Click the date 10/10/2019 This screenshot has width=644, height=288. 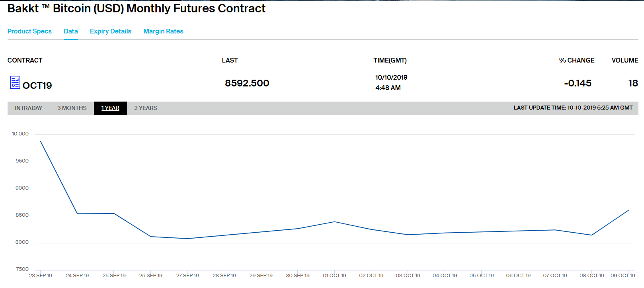[391, 77]
